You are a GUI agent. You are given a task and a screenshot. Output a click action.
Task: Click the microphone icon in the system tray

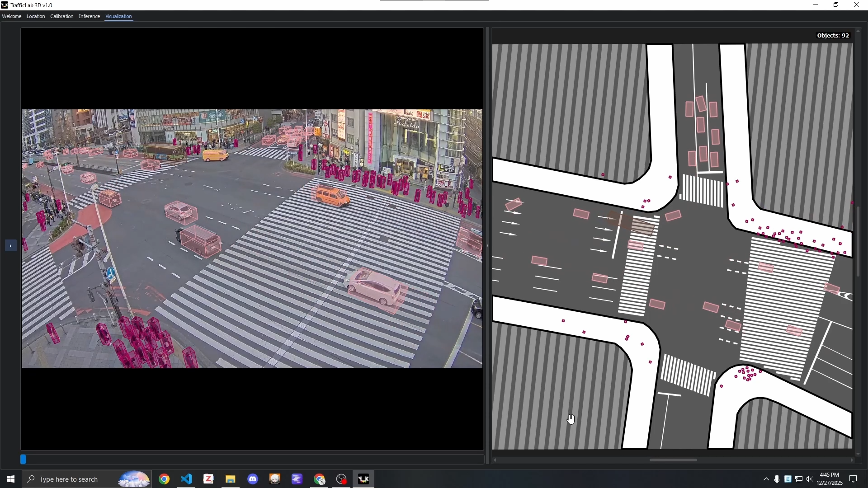coord(777,480)
